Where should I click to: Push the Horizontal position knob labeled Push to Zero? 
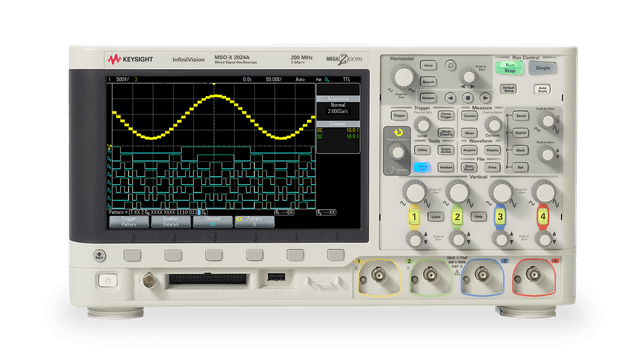click(469, 76)
